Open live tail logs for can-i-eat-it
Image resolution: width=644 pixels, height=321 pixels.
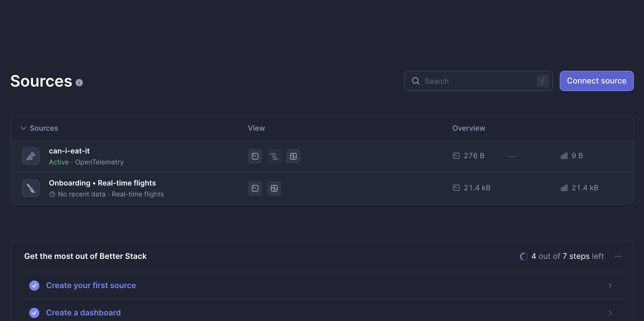(255, 156)
